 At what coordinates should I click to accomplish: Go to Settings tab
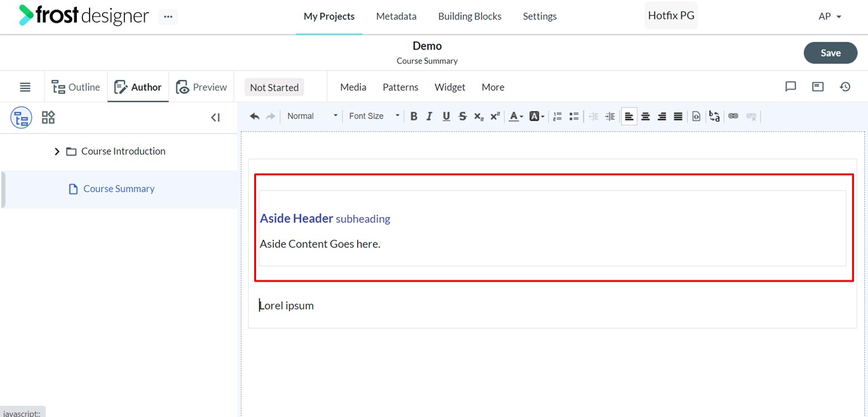click(x=539, y=17)
